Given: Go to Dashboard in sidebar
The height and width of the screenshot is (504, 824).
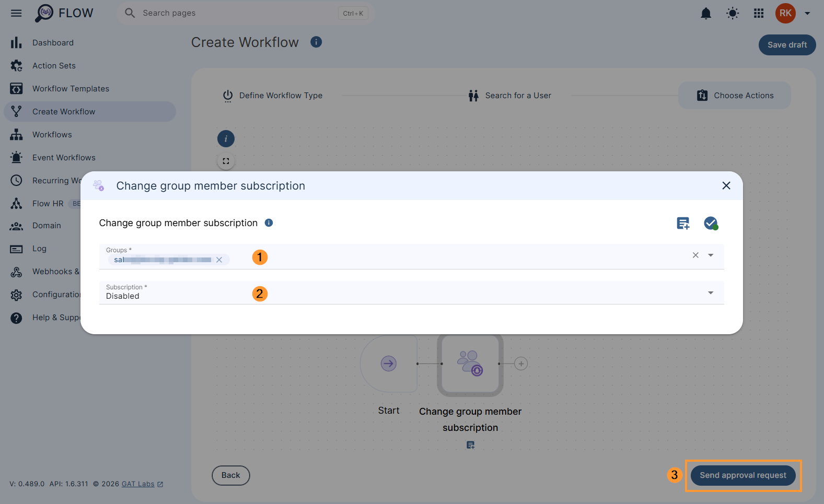Looking at the screenshot, I should [90, 43].
